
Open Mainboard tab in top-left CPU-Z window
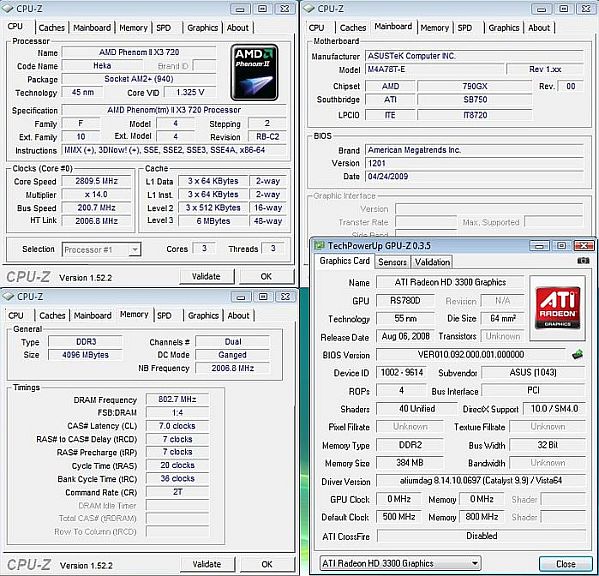coord(92,28)
